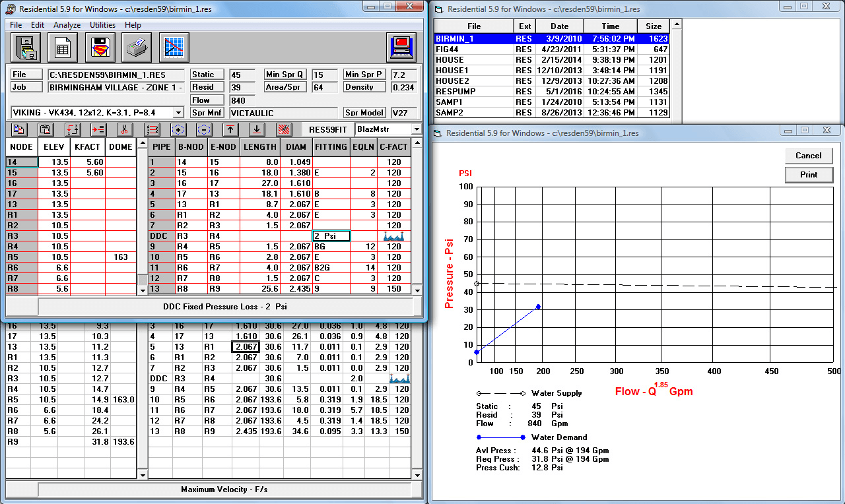Image resolution: width=845 pixels, height=504 pixels.
Task: Print using the printer toolbar icon
Action: click(x=137, y=47)
